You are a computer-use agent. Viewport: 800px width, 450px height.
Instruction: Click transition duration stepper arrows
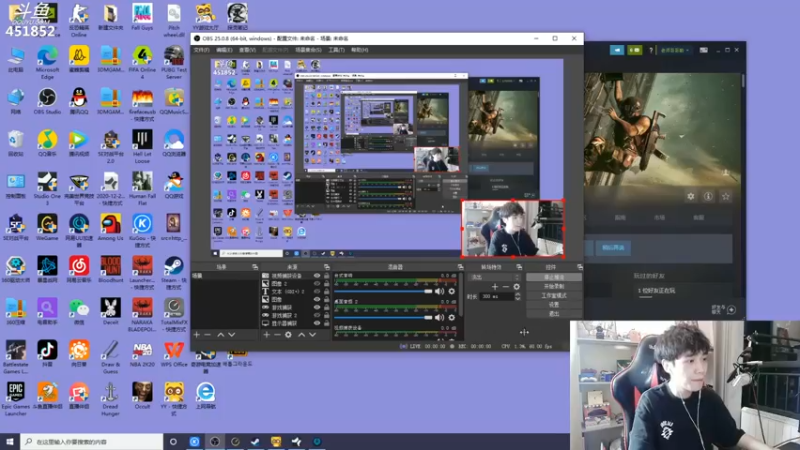517,296
